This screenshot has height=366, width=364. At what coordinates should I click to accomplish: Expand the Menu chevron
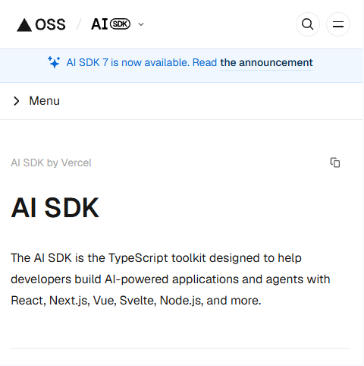(16, 101)
